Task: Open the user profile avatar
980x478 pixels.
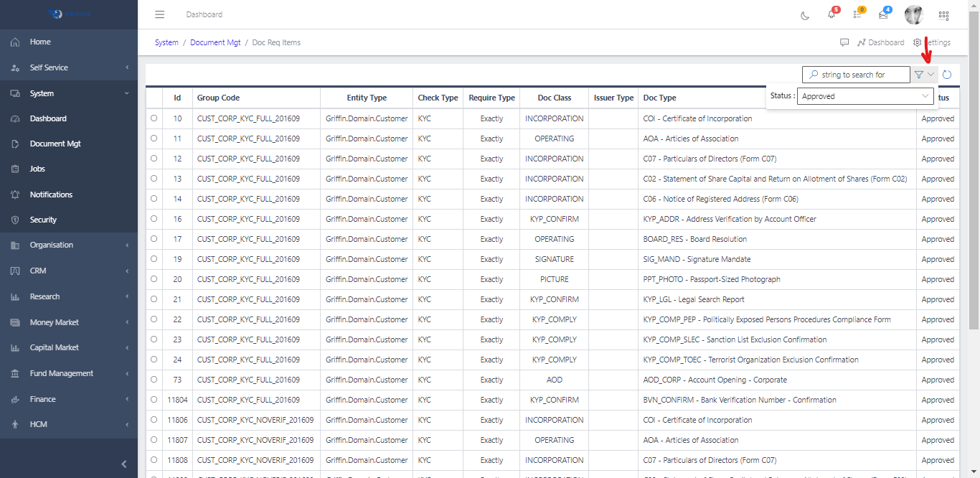Action: [x=913, y=14]
